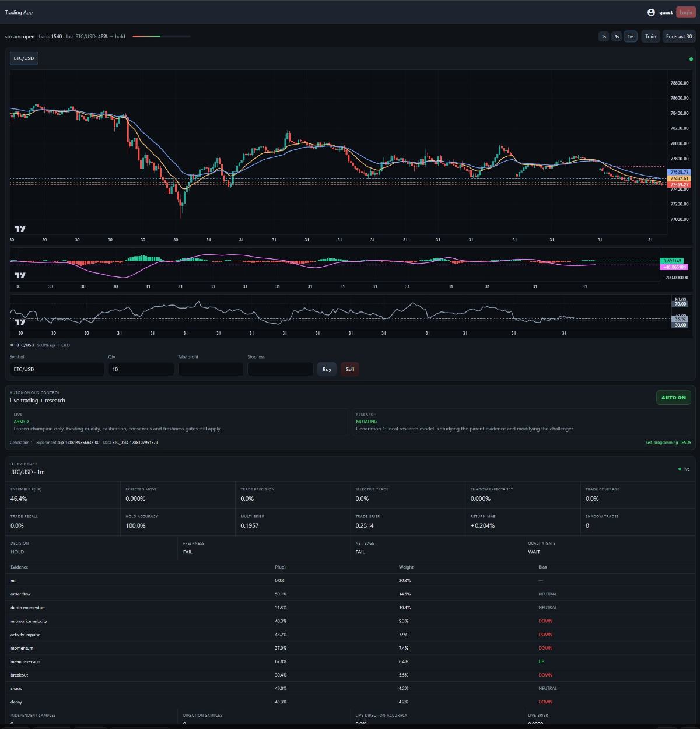
Task: Click the Forecast 30 button
Action: (679, 37)
